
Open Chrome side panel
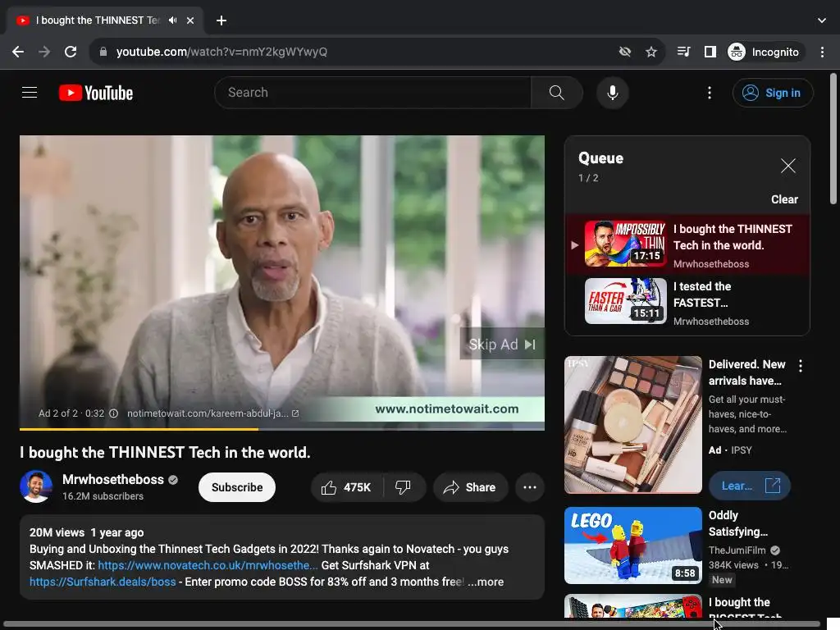click(x=710, y=52)
